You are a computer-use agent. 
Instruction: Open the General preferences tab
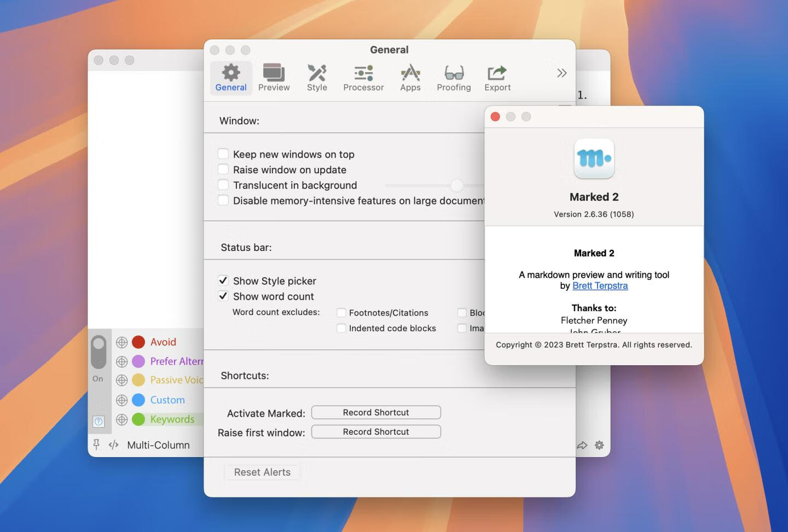pyautogui.click(x=231, y=78)
